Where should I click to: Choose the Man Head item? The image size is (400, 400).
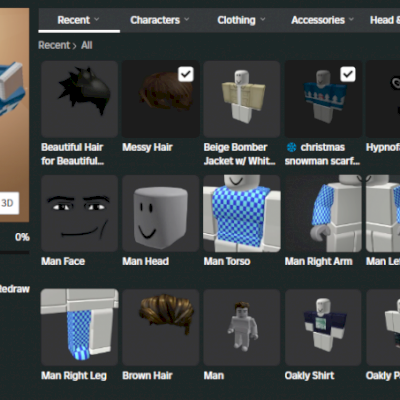pos(161,213)
